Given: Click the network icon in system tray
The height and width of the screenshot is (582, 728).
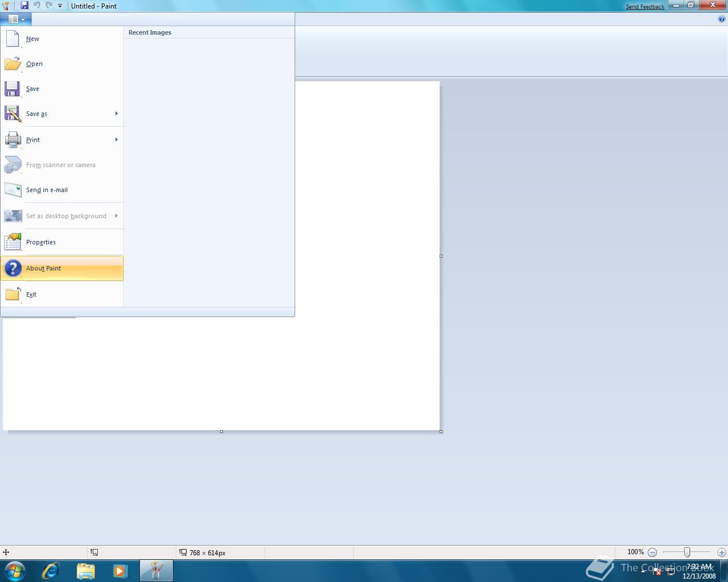Looking at the screenshot, I should (x=671, y=572).
